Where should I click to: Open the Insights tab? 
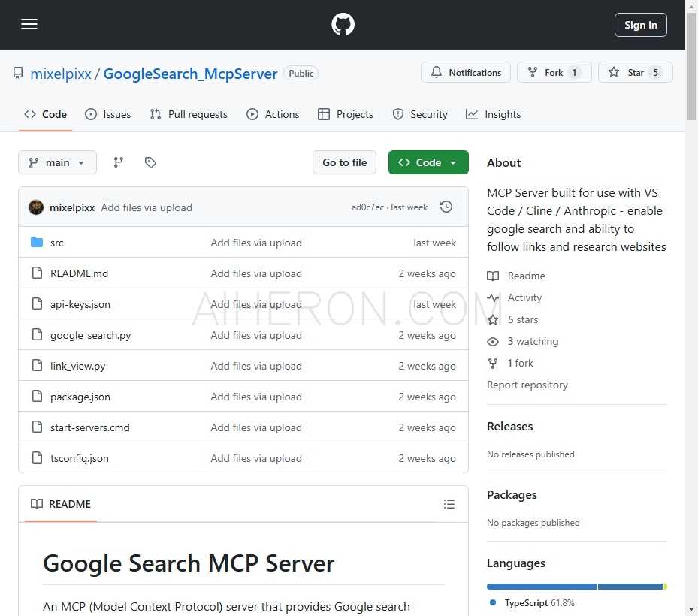[493, 114]
